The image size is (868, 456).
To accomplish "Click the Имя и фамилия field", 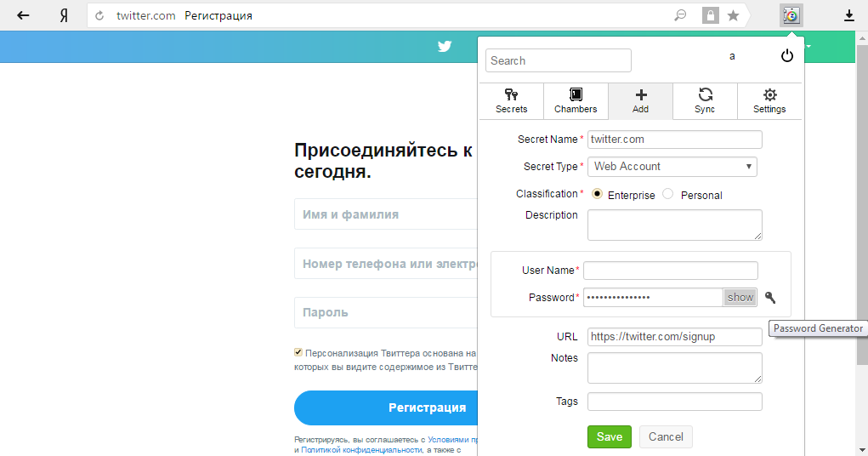I will [x=386, y=214].
